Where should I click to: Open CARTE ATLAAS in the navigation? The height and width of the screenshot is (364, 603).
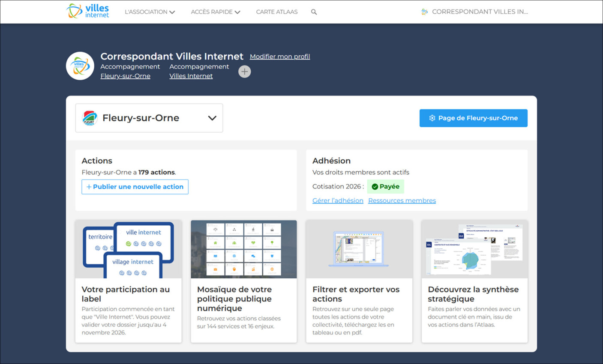pos(277,12)
